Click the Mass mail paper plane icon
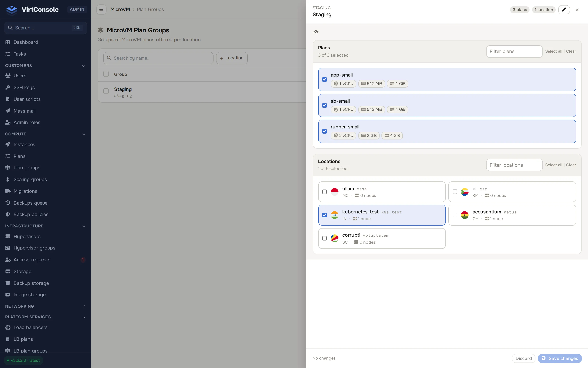 point(8,111)
